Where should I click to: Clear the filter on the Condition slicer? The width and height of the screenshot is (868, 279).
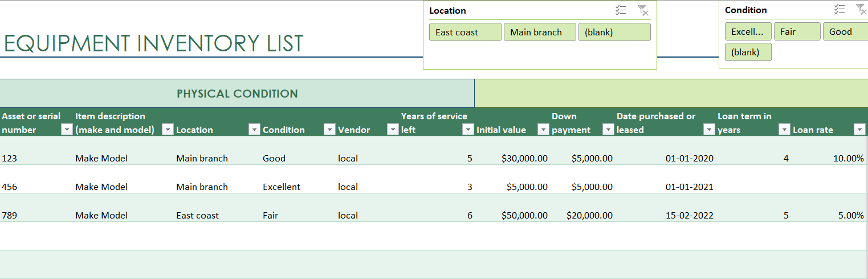click(861, 9)
